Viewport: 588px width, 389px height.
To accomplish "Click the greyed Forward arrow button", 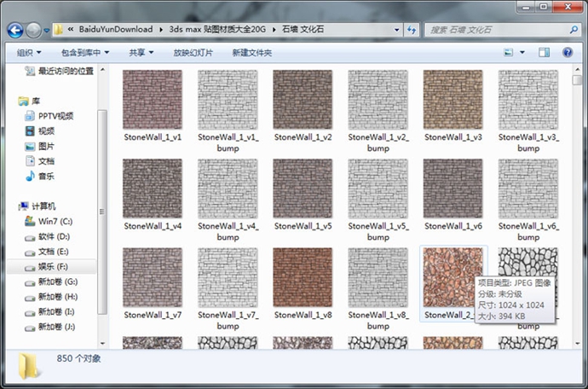I will coord(33,30).
